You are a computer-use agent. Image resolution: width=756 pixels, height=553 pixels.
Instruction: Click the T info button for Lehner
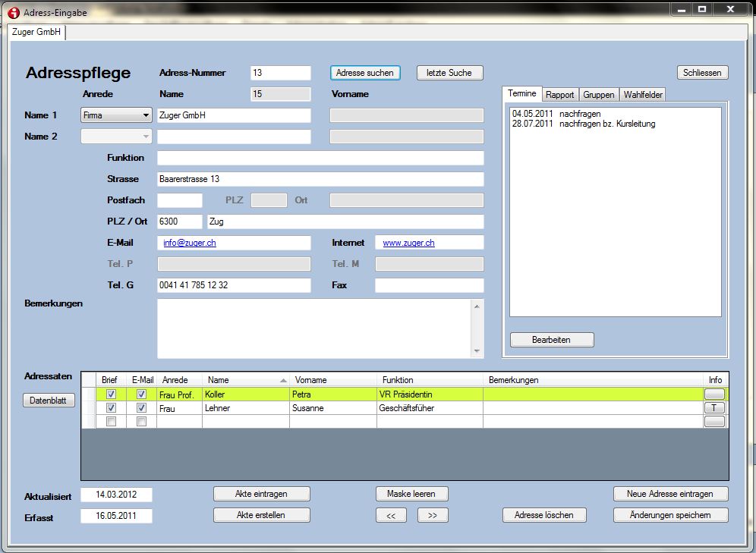pyautogui.click(x=714, y=408)
